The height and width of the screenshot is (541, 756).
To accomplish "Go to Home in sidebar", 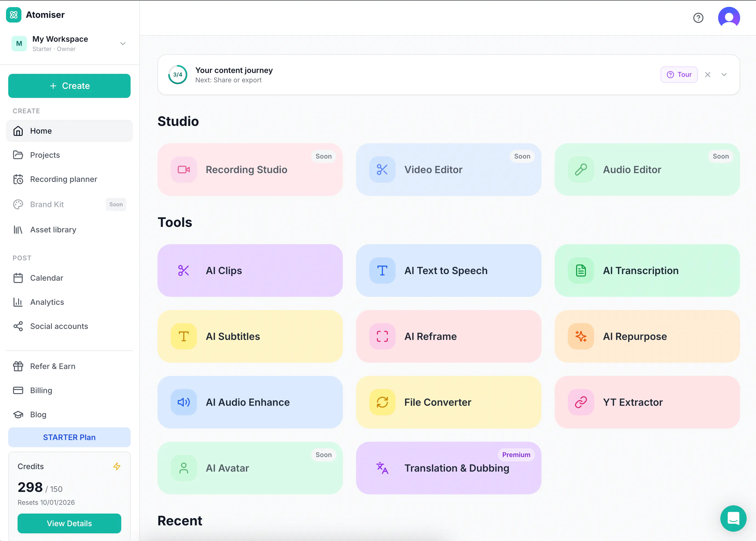I will point(69,131).
